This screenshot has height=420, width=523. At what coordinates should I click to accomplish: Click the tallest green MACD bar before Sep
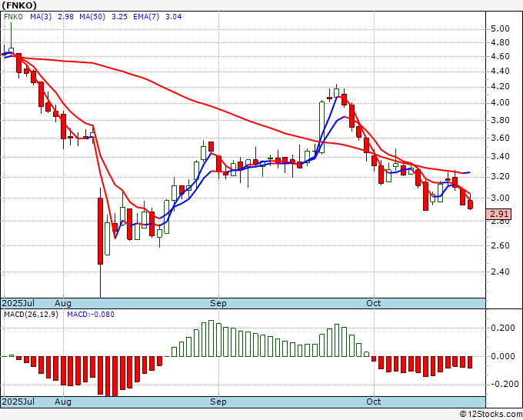[211, 338]
